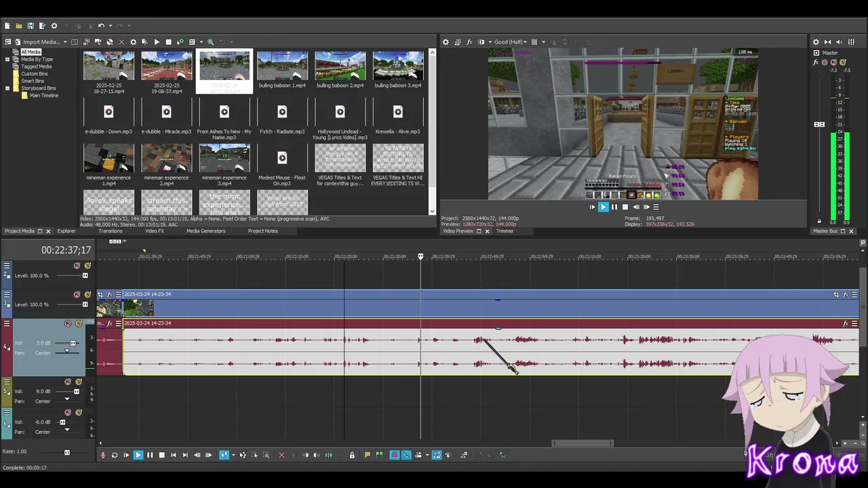Open media properties gear in Project Media toolbar
Image resolution: width=868 pixels, height=488 pixels.
pyautogui.click(x=133, y=42)
